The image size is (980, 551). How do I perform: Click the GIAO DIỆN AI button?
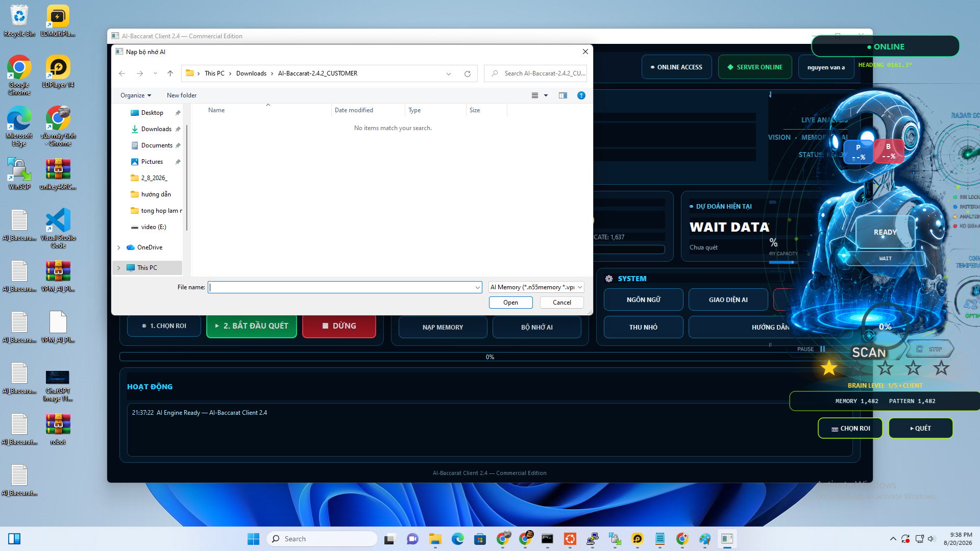pos(728,300)
